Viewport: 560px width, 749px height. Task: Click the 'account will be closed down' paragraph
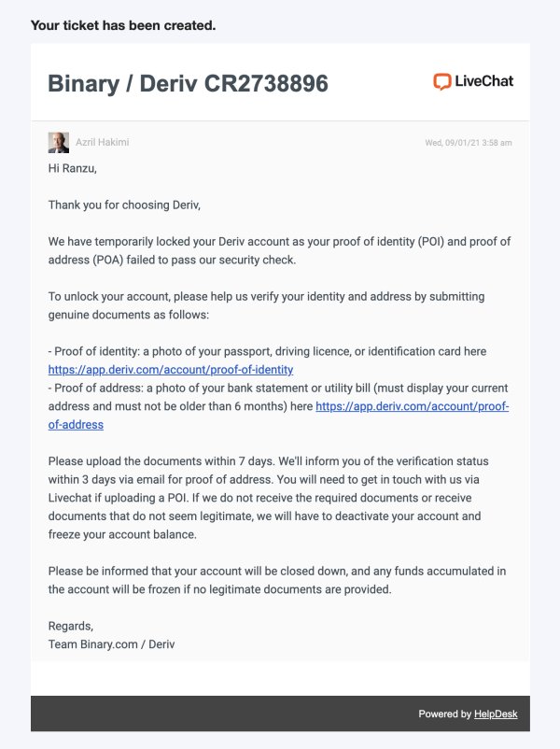pyautogui.click(x=277, y=580)
